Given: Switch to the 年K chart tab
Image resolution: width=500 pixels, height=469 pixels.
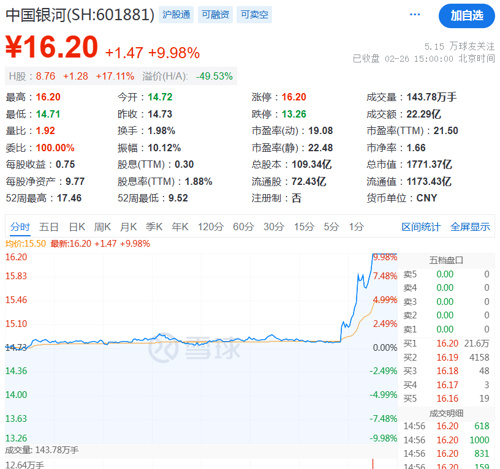Looking at the screenshot, I should [180, 227].
